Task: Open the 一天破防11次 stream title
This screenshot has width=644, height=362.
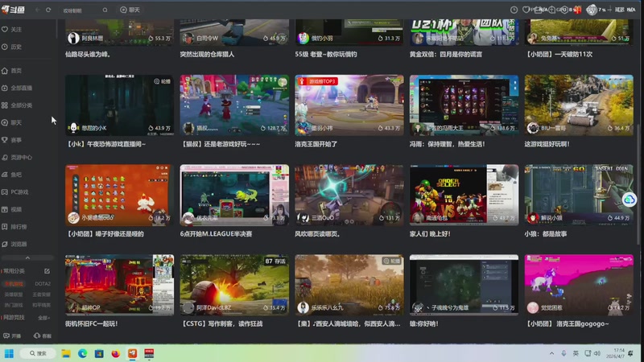Action: point(559,54)
